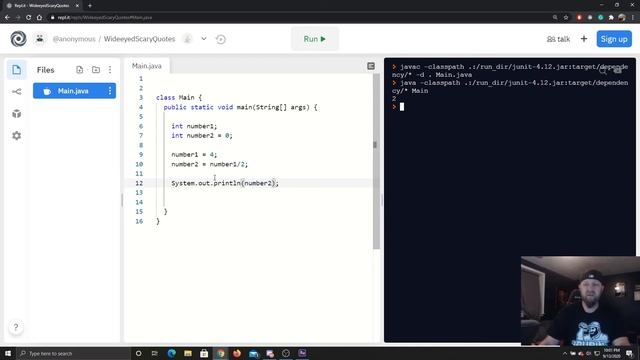
Task: Click code line 'System.out.println(number2);'
Action: tap(225, 183)
